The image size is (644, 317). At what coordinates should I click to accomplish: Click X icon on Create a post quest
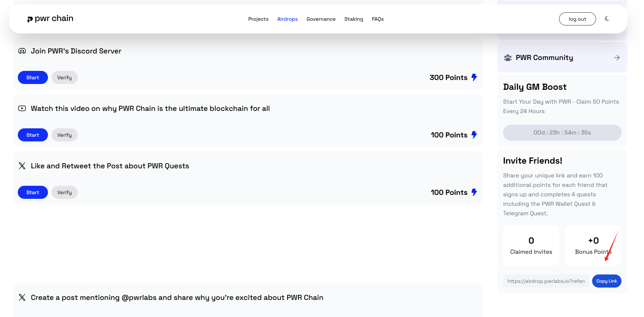[x=22, y=297]
